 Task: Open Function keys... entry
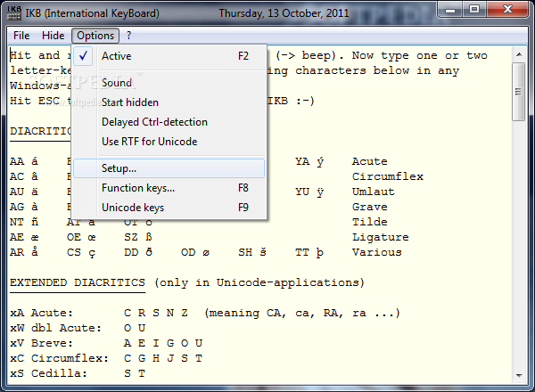[169, 188]
